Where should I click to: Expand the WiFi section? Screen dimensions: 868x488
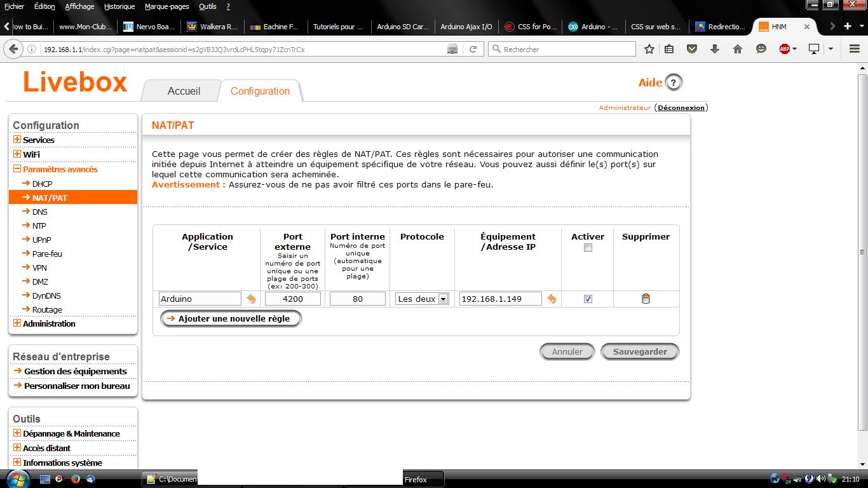tap(17, 154)
